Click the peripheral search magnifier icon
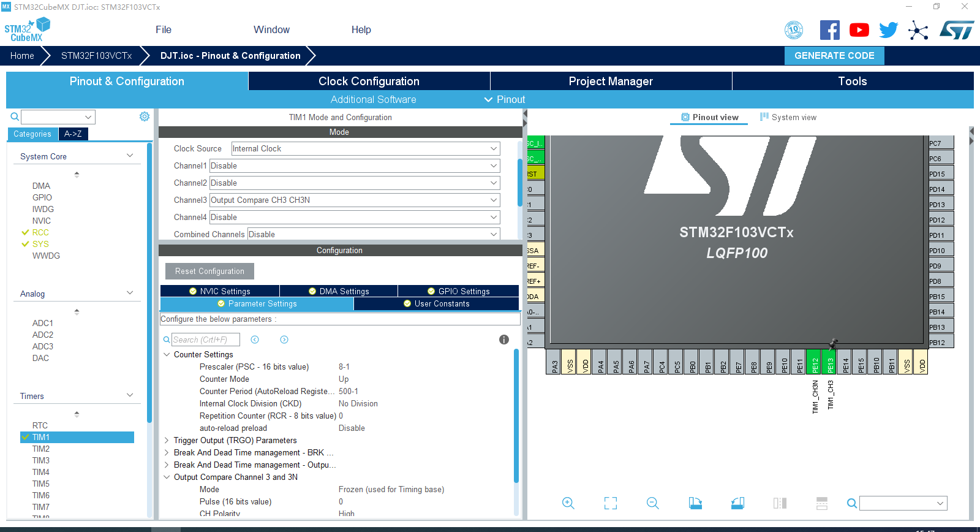 (x=15, y=116)
